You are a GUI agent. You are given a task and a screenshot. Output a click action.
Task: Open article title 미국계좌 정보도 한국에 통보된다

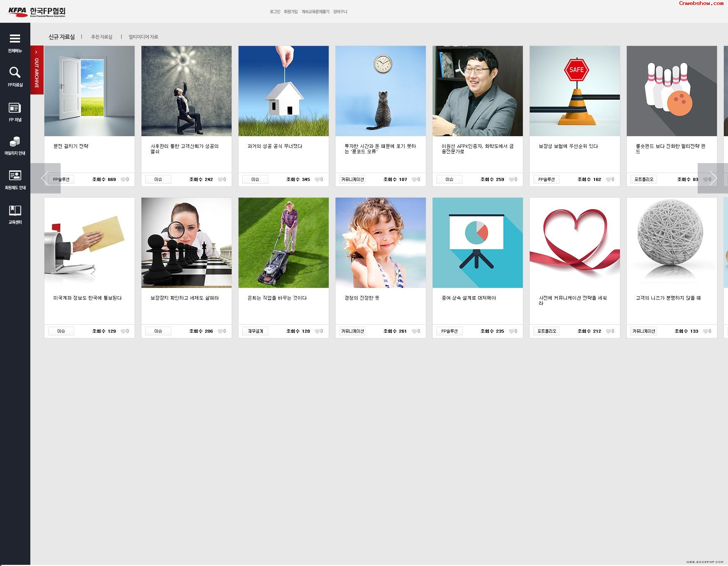[x=88, y=298]
